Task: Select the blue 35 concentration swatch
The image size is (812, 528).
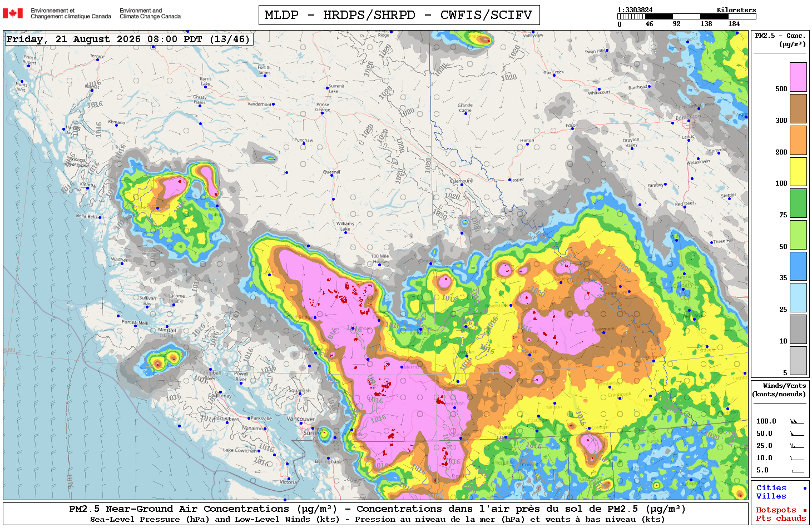Action: [798, 266]
